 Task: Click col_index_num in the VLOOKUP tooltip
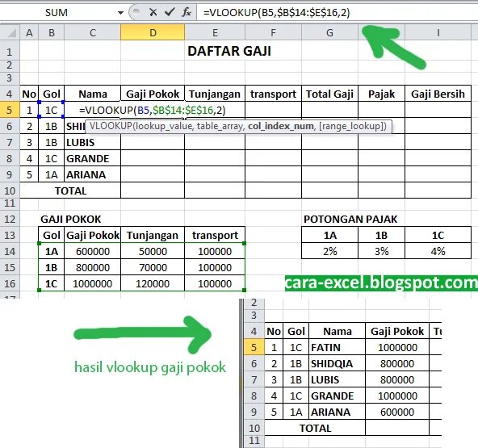[x=281, y=126]
